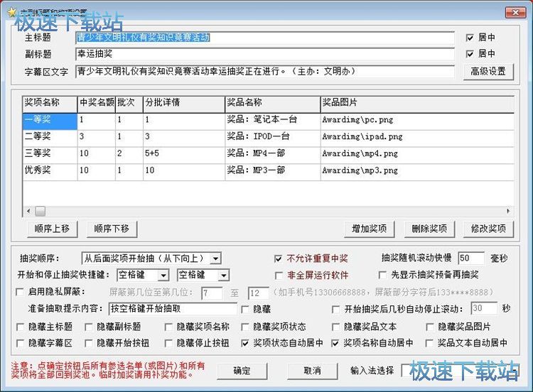The image size is (533, 392).
Task: Click 修改奖项 button
Action: (x=488, y=229)
